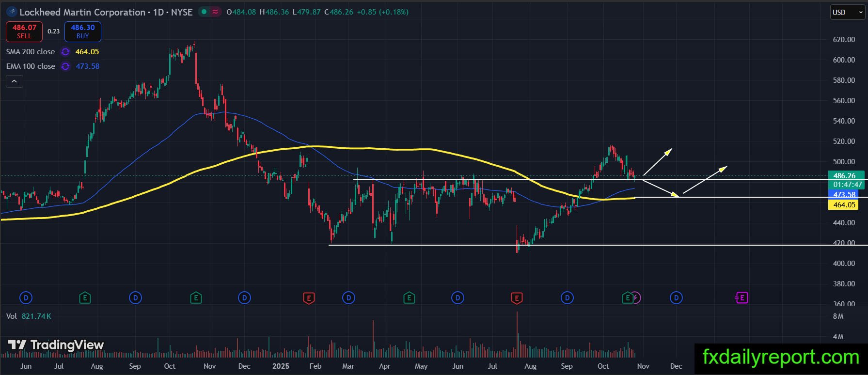Click the Apr label on the time axis
This screenshot has height=375, width=868.
click(385, 366)
